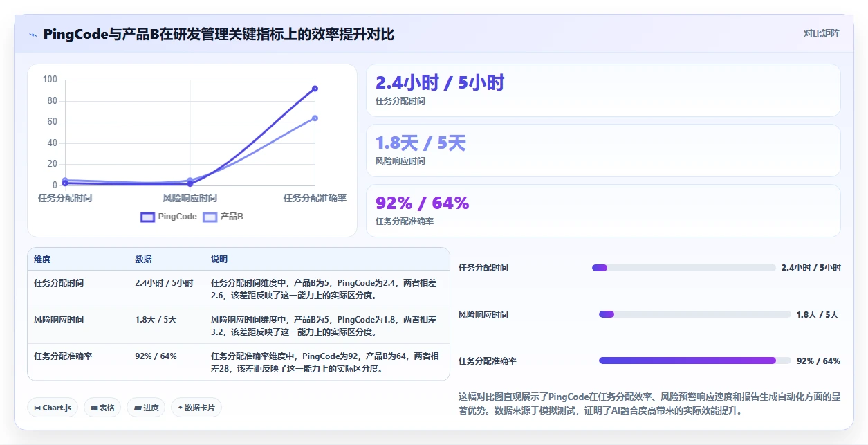Click the 进度 chip with progress icon

click(x=147, y=408)
